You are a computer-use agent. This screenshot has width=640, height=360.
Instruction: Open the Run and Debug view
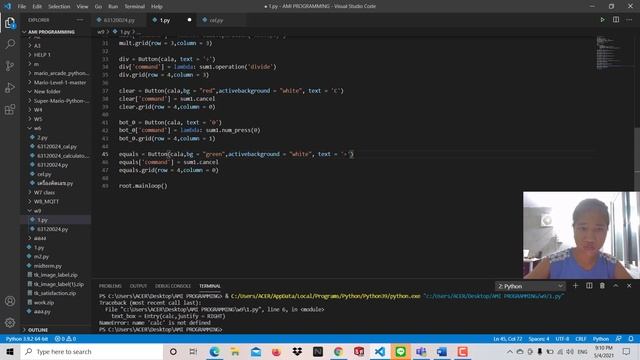(x=10, y=87)
